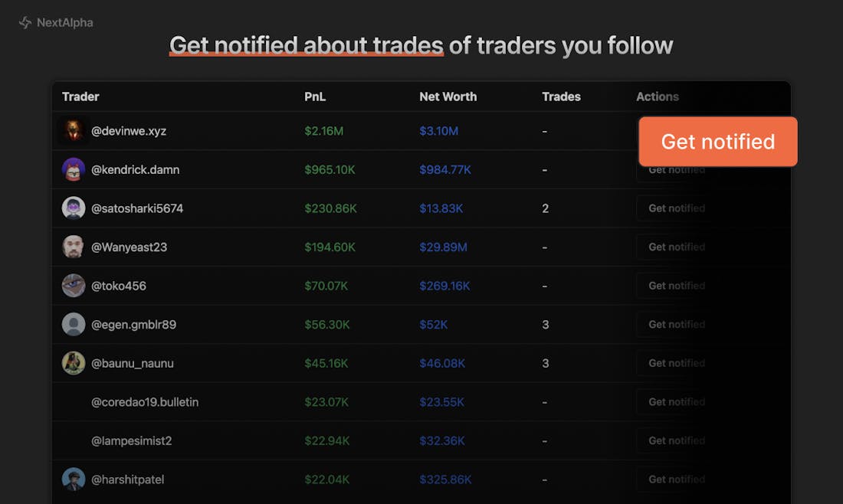Click @egen.gmblr89 default avatar
Viewport: 843px width, 504px height.
click(74, 324)
